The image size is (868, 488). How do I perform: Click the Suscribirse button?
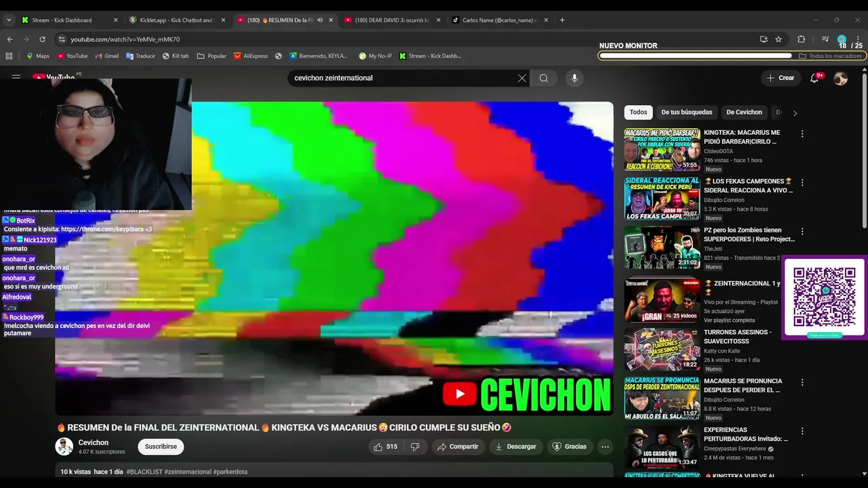(x=161, y=447)
